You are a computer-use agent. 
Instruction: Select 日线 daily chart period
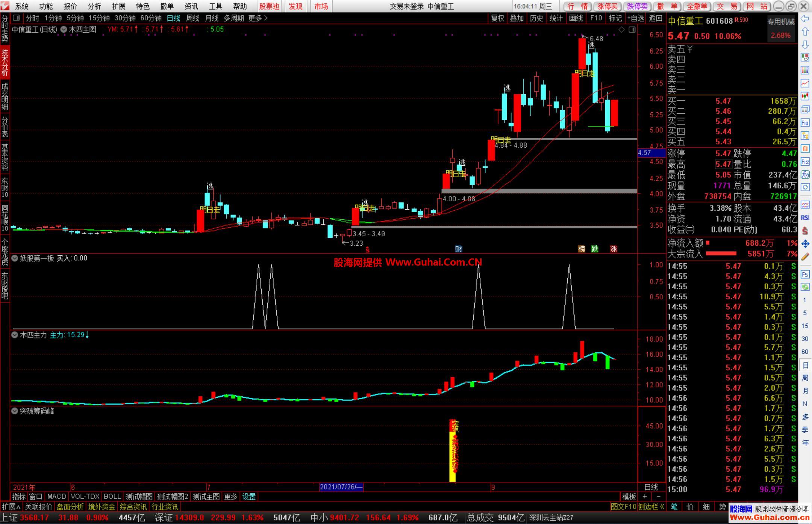tap(174, 18)
